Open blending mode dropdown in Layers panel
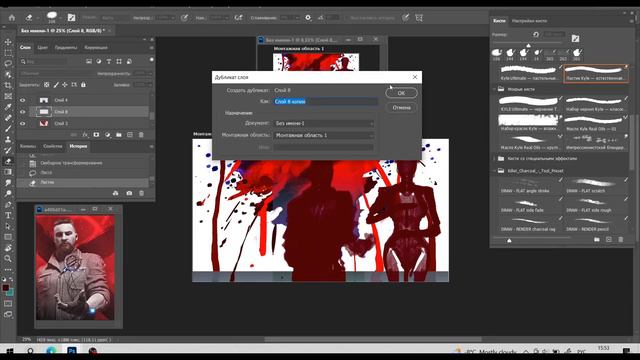Image resolution: width=640 pixels, height=360 pixels. tap(57, 73)
